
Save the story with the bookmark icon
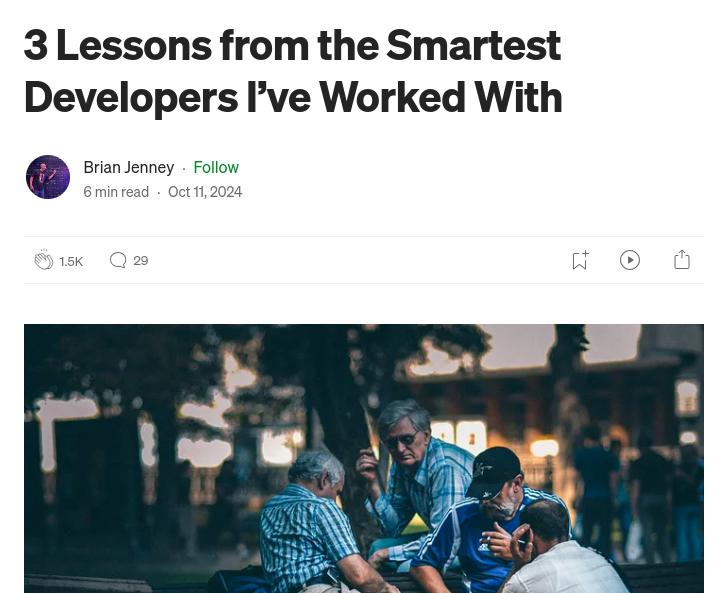[580, 260]
